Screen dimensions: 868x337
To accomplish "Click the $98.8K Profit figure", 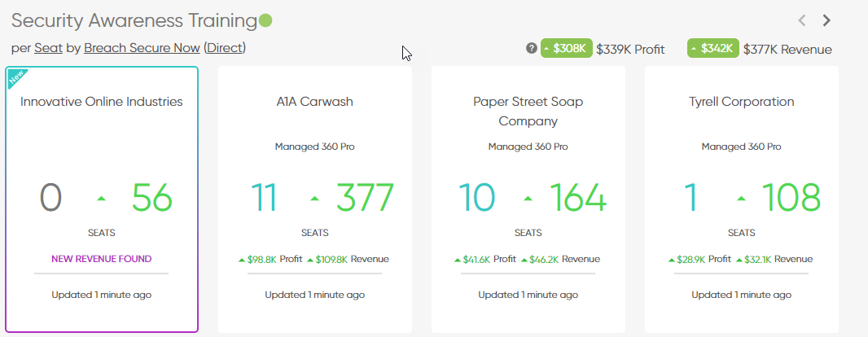I will click(270, 259).
